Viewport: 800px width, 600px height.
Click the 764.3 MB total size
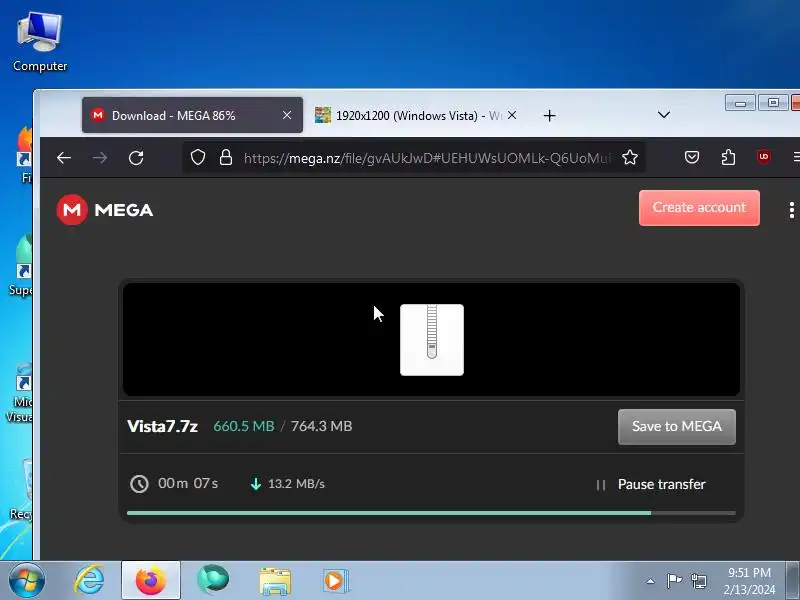[x=321, y=426]
